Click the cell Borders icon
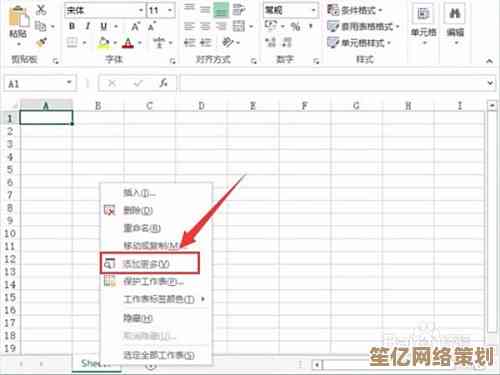500x375 pixels. tap(72, 43)
